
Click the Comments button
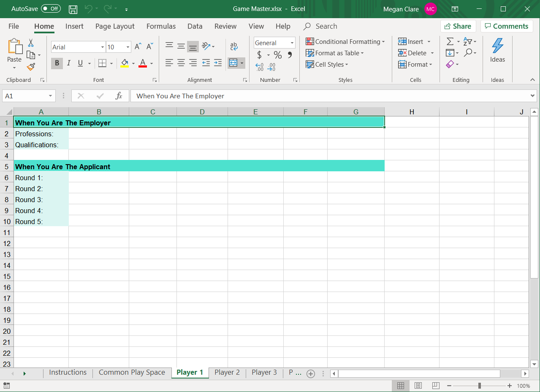pyautogui.click(x=506, y=26)
